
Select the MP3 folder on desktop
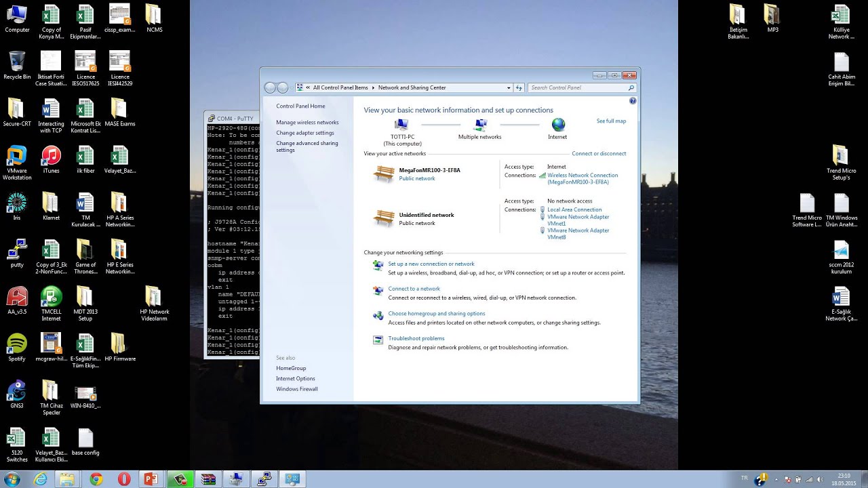tap(772, 19)
